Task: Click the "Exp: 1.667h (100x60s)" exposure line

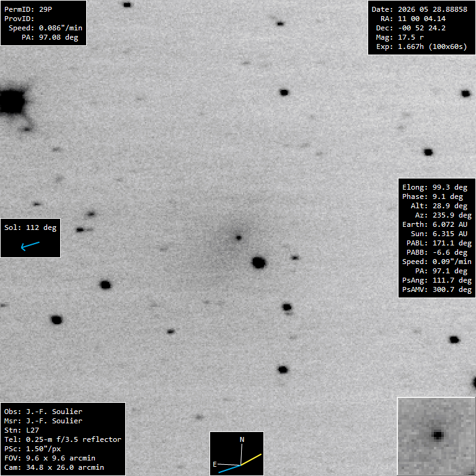Action: click(421, 46)
